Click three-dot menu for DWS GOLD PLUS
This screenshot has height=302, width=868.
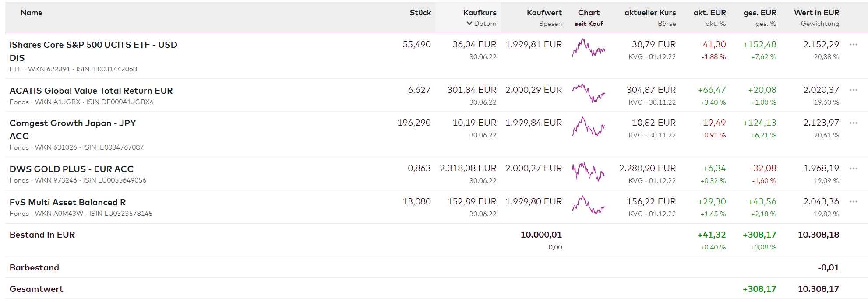(853, 169)
